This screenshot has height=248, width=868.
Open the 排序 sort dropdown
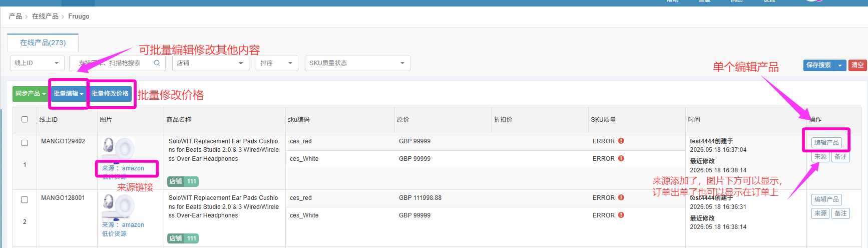277,63
